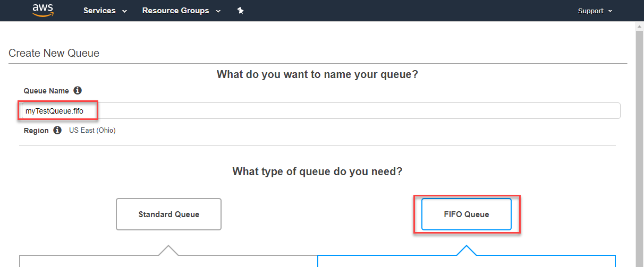
Task: Select the Standard Queue type
Action: (x=168, y=214)
